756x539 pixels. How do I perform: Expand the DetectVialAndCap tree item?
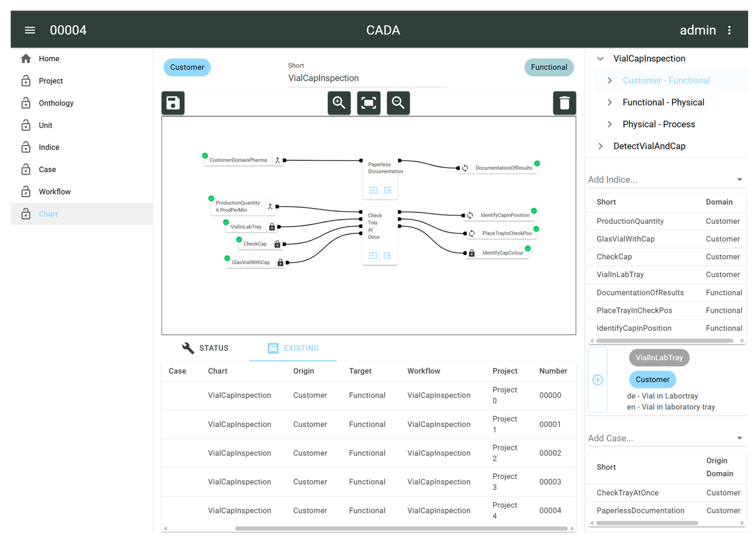tap(600, 146)
